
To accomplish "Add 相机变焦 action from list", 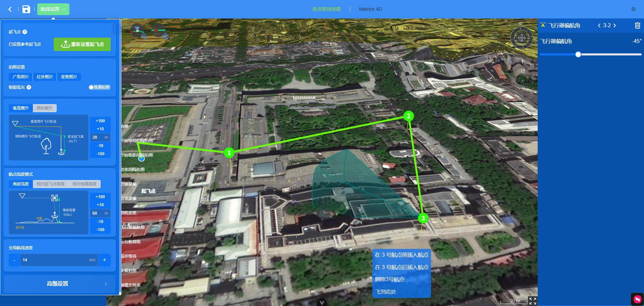I will point(129,213).
